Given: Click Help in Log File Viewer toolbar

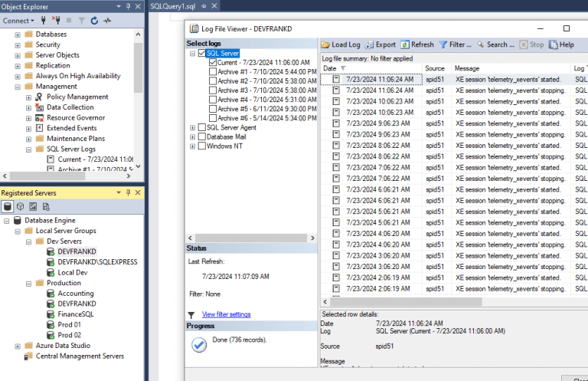Looking at the screenshot, I should (x=561, y=44).
